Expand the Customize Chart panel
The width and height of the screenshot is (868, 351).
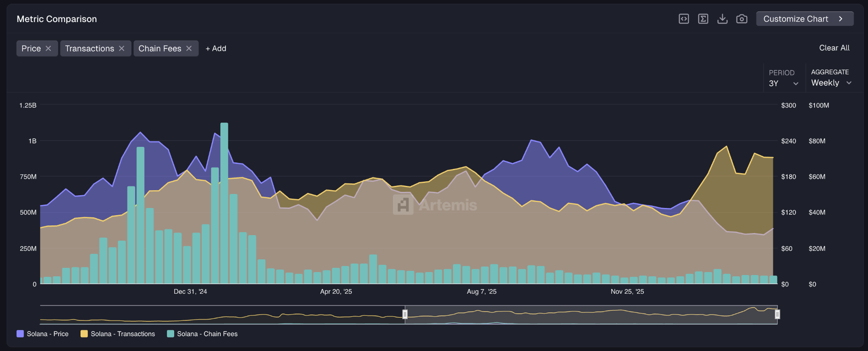pyautogui.click(x=804, y=19)
